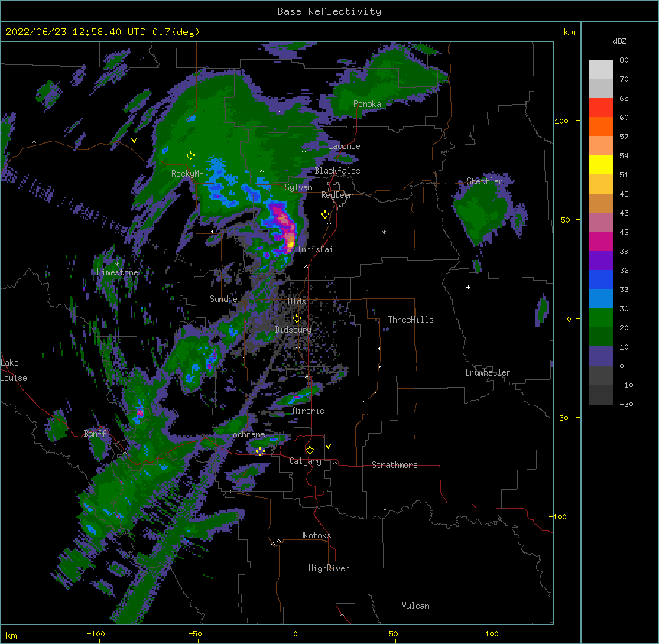Click the yellow marker inside Calgary boundary
The width and height of the screenshot is (659, 644).
(310, 450)
